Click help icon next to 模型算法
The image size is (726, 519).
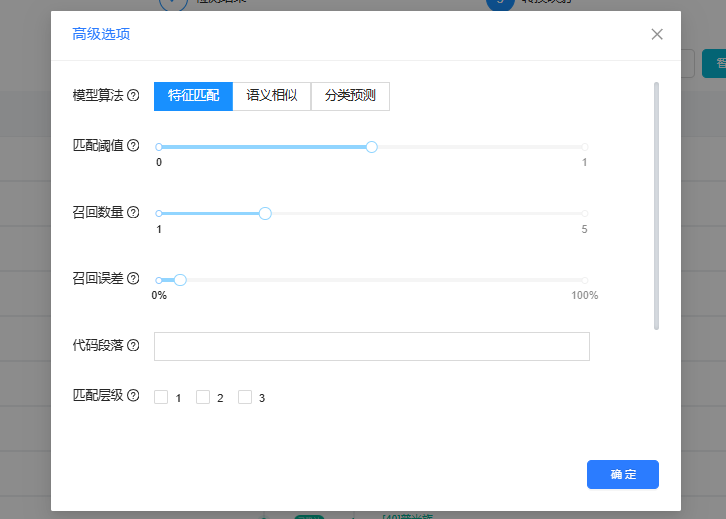point(133,96)
